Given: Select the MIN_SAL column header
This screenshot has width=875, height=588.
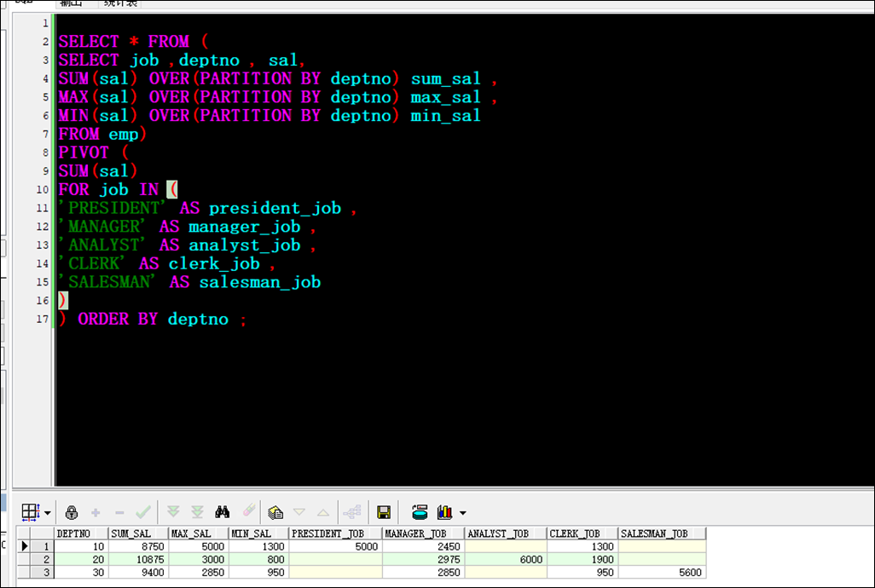Looking at the screenshot, I should 258,533.
